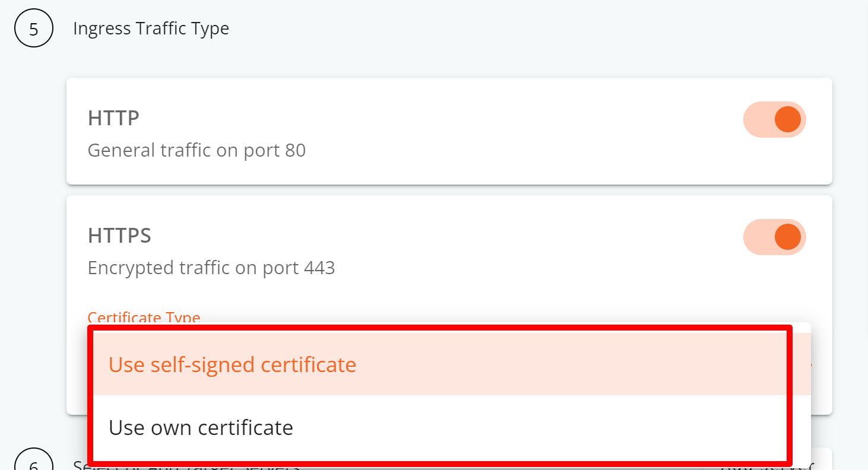Choose Use own certificate option

click(201, 427)
